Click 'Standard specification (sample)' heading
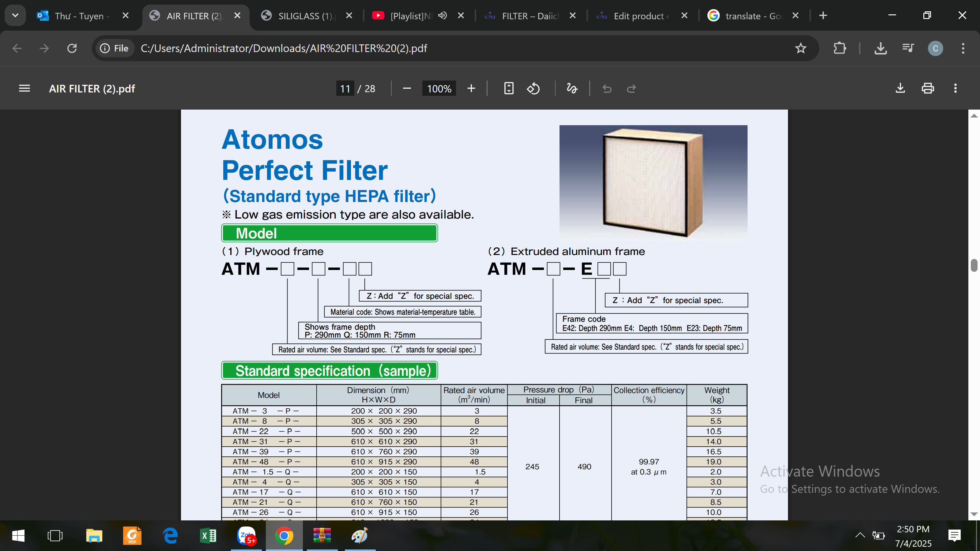The width and height of the screenshot is (980, 551). tap(330, 370)
